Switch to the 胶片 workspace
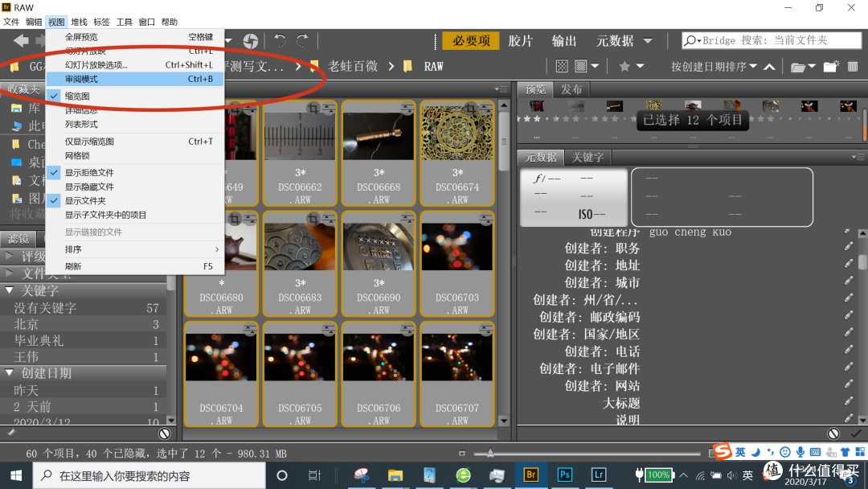Viewport: 868px width, 489px height. point(520,41)
